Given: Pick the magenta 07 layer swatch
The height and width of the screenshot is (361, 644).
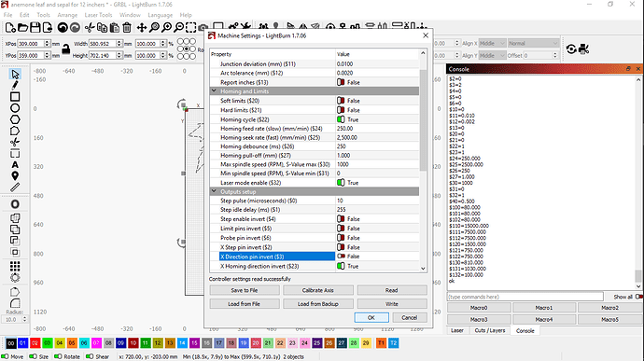Looking at the screenshot, I should coord(96,343).
